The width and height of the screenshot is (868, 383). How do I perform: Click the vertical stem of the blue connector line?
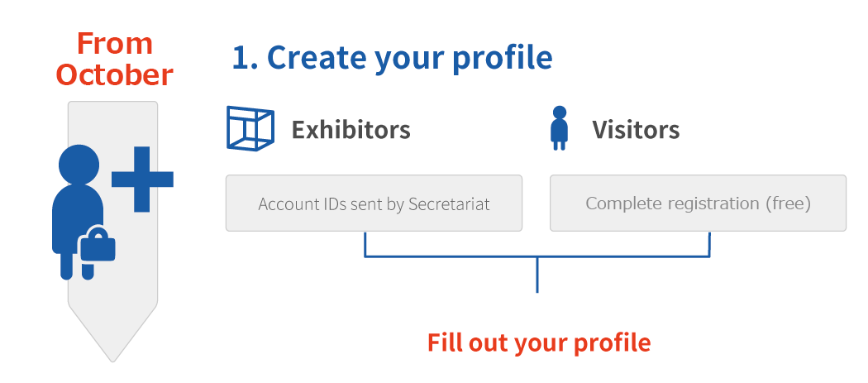point(537,275)
